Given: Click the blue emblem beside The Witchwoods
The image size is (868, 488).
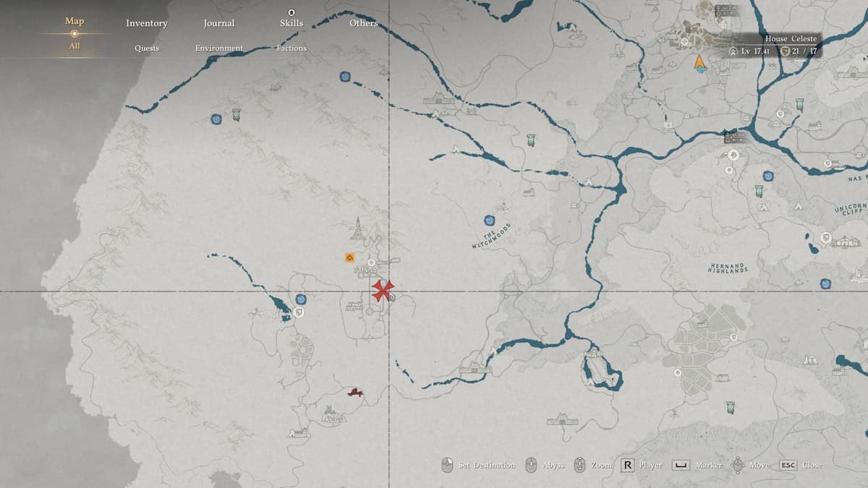Looking at the screenshot, I should pyautogui.click(x=490, y=221).
